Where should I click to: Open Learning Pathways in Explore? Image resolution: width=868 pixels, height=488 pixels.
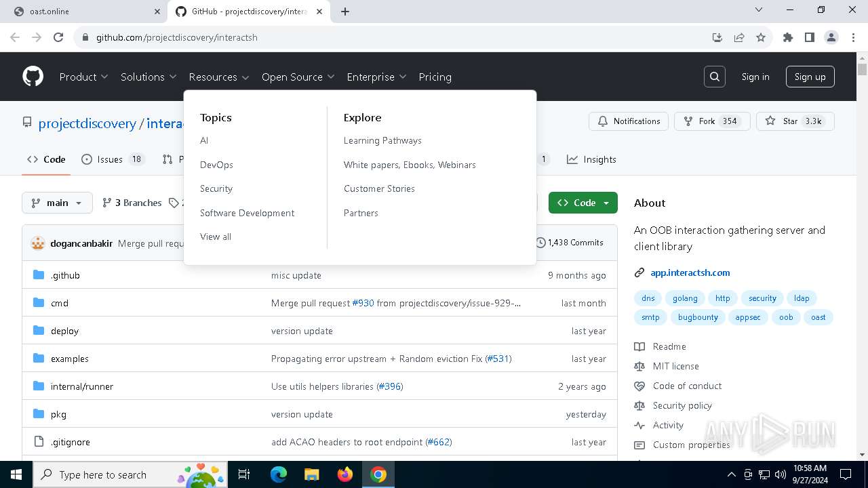(x=382, y=140)
